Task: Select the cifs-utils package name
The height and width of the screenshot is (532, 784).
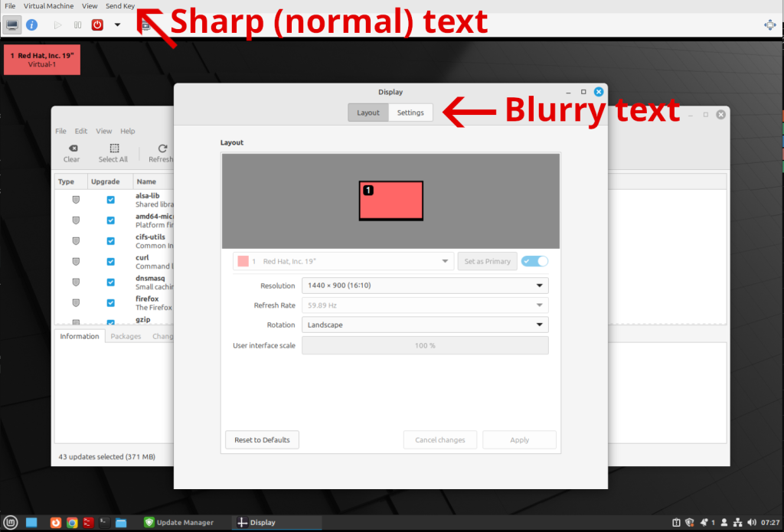Action: point(150,237)
